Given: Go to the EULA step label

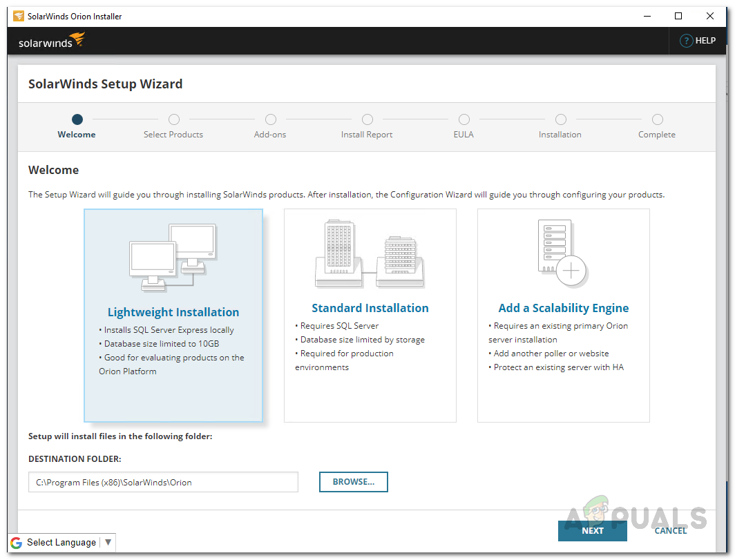Looking at the screenshot, I should (464, 135).
